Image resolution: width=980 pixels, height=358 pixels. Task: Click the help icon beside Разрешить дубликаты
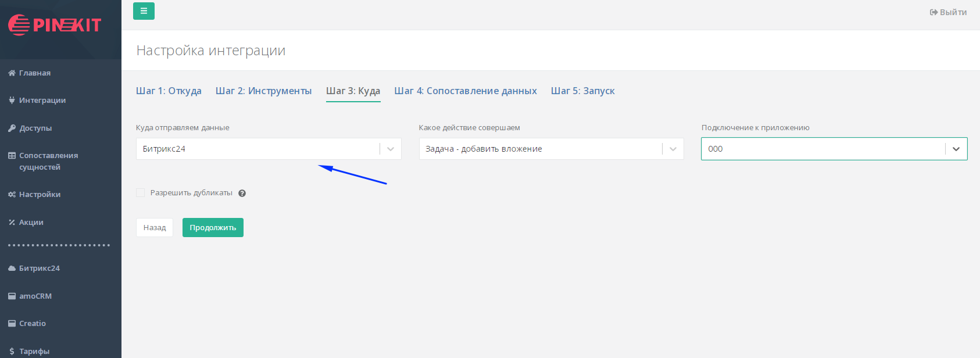[x=242, y=194]
